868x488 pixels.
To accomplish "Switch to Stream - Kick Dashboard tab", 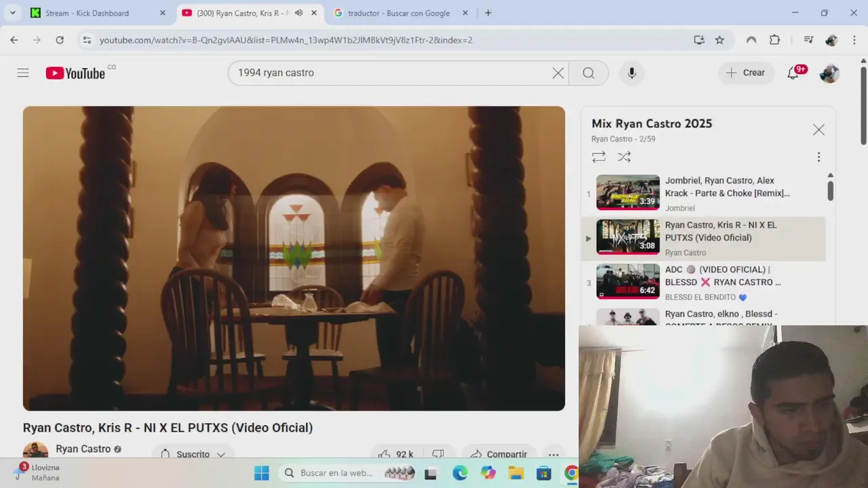I will pyautogui.click(x=98, y=13).
